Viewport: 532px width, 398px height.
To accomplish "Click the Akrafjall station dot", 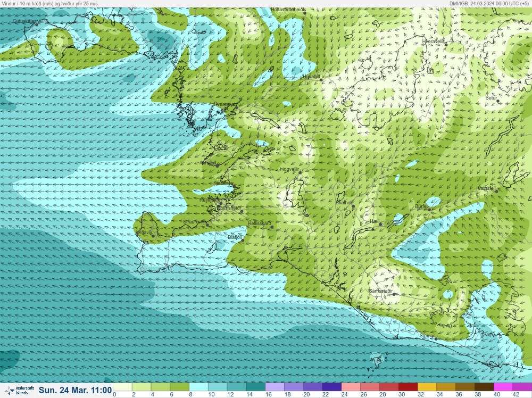I will pyautogui.click(x=218, y=166).
